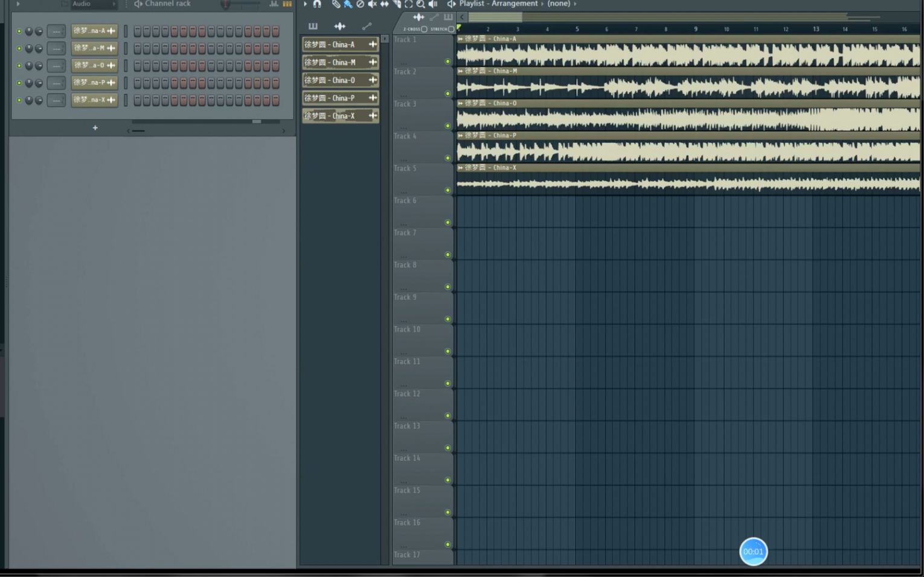Select China-O clip in picker list
This screenshot has height=577, width=924.
click(x=341, y=80)
